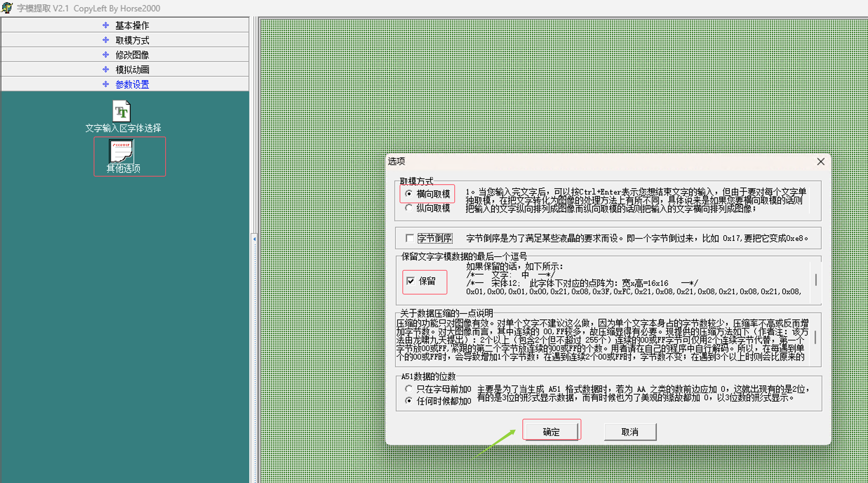This screenshot has width=868, height=483.
Task: Choose the 只在字母前加0 option
Action: tap(409, 389)
